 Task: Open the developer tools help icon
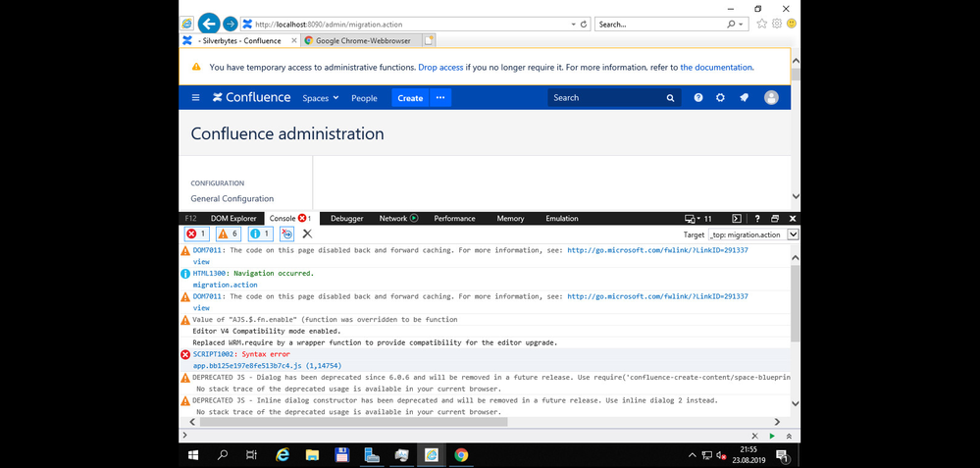pos(757,219)
